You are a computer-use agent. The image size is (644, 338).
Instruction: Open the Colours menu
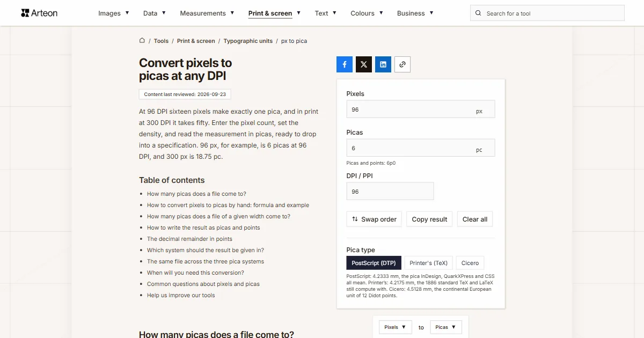tap(367, 13)
